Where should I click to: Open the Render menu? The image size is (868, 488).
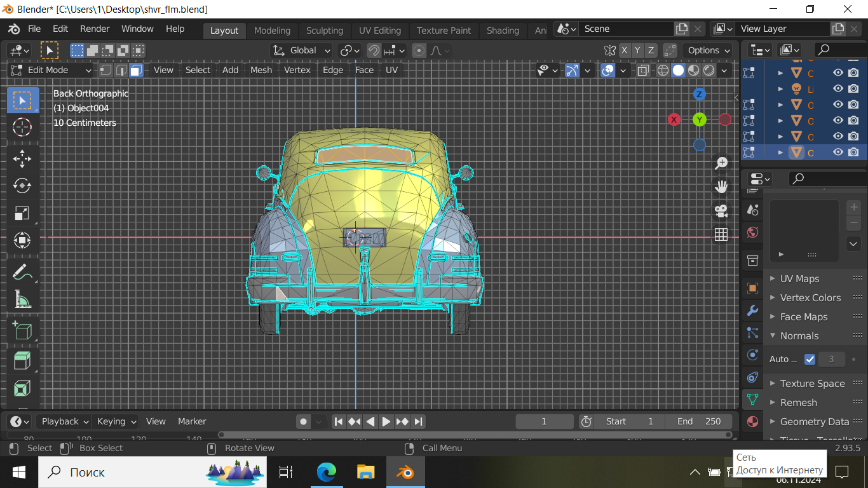tap(95, 29)
